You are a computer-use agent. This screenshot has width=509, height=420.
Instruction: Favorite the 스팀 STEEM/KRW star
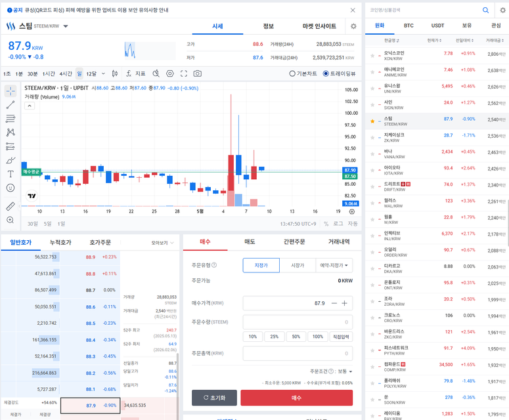coord(372,121)
